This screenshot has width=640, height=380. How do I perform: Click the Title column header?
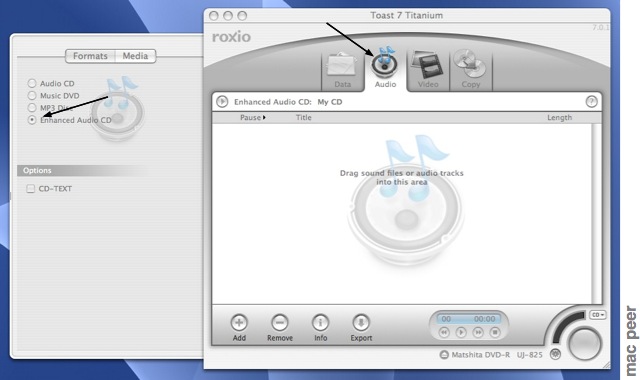tap(304, 118)
